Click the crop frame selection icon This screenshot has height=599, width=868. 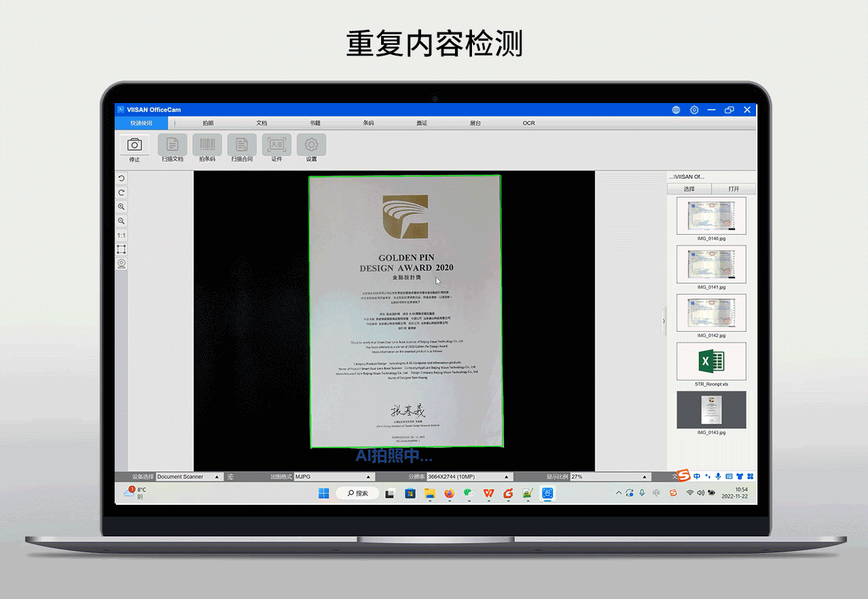click(x=121, y=249)
